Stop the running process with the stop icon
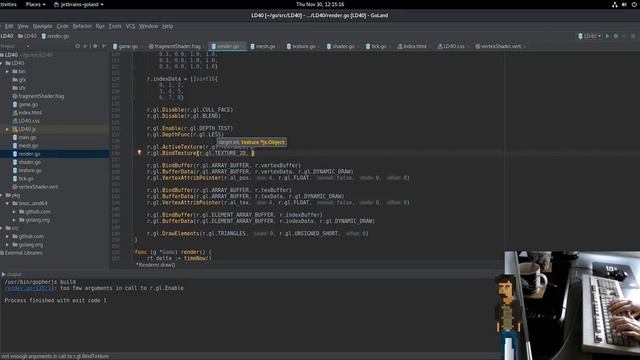Image resolution: width=640 pixels, height=360 pixels. pos(633,36)
